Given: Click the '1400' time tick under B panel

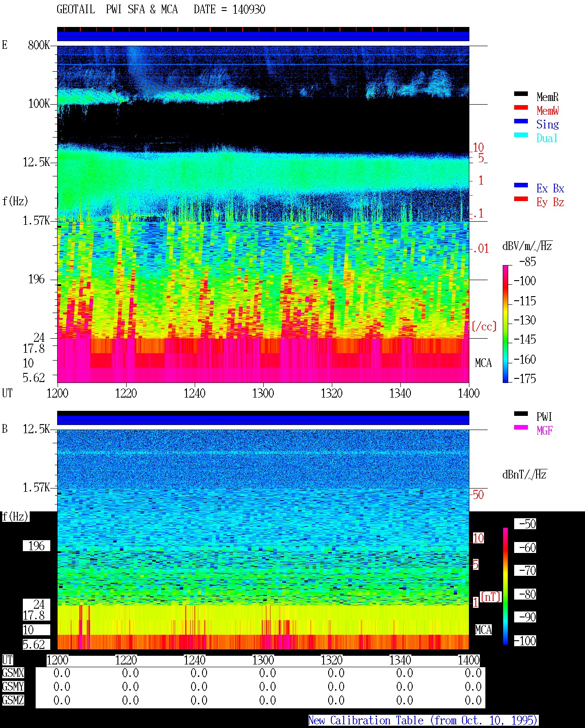Looking at the screenshot, I should pos(468,660).
